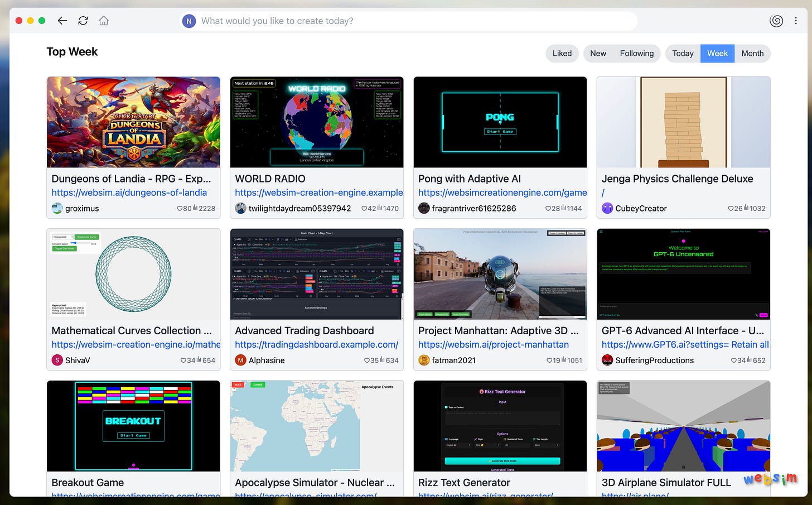Open the three-dot options menu
The width and height of the screenshot is (812, 505).
[x=796, y=21]
